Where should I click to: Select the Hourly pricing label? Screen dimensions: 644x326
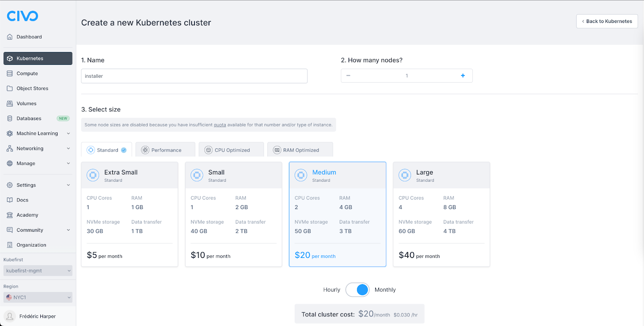pyautogui.click(x=332, y=290)
